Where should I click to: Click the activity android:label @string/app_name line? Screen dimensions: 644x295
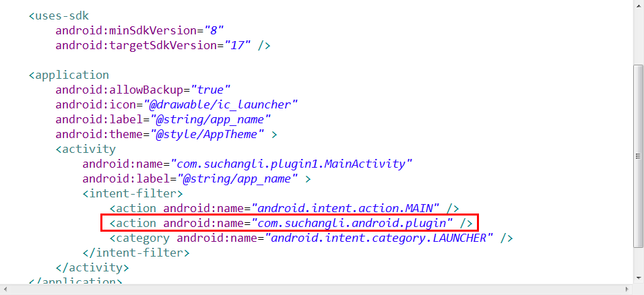tap(197, 178)
